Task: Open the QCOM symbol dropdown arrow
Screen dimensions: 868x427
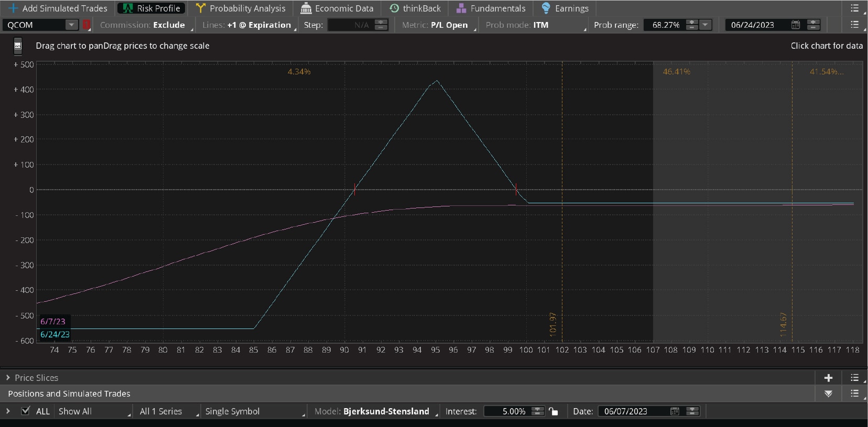Action: click(x=71, y=25)
